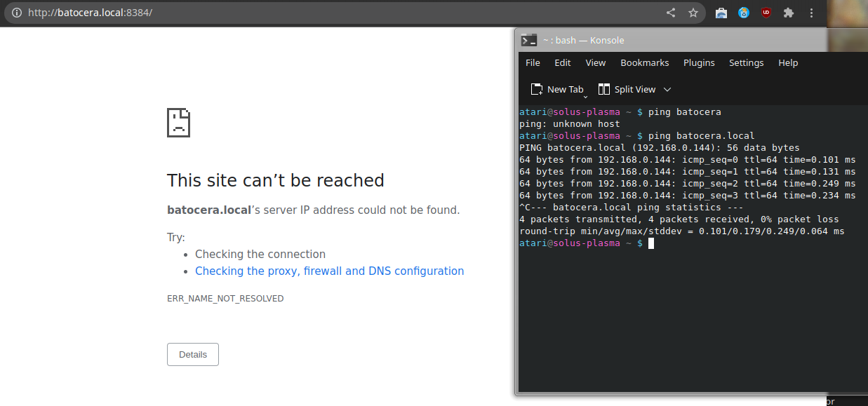
Task: Click the terminal prompt cursor area
Action: tap(650, 243)
